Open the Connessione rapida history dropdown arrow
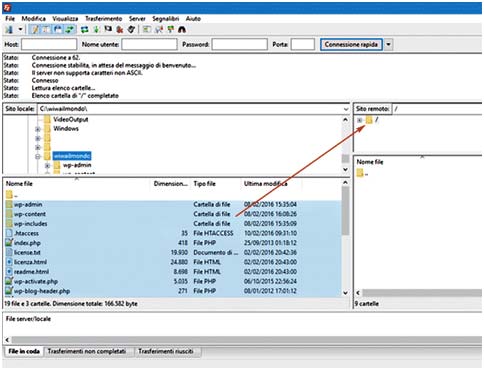Viewport: 484px width, 370px height. pyautogui.click(x=389, y=44)
